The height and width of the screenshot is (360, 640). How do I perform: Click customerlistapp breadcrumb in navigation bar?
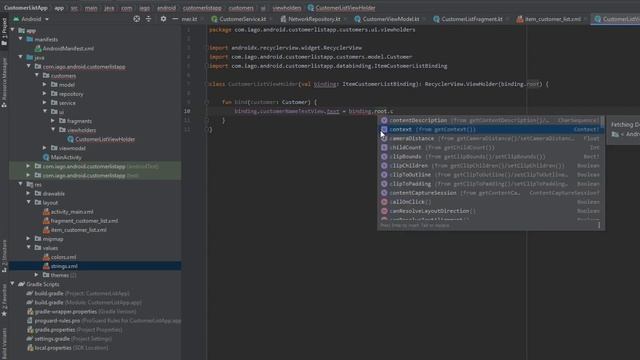click(202, 8)
